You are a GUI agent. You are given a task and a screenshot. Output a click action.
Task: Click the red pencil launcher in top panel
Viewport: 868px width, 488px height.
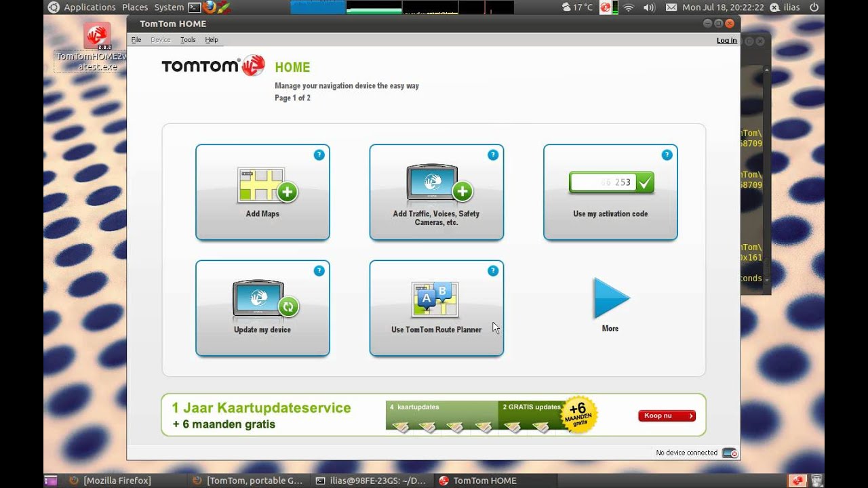(224, 7)
